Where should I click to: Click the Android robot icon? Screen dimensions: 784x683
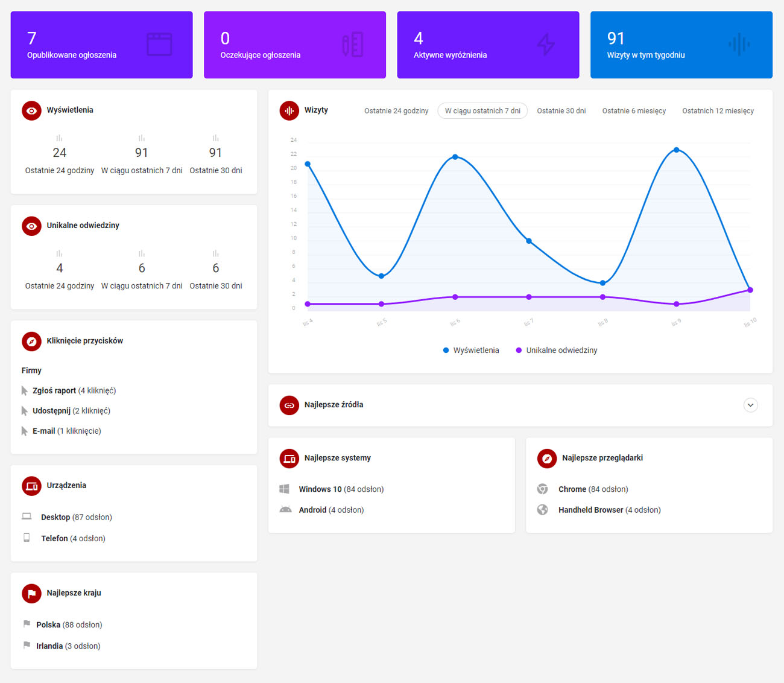(x=285, y=509)
